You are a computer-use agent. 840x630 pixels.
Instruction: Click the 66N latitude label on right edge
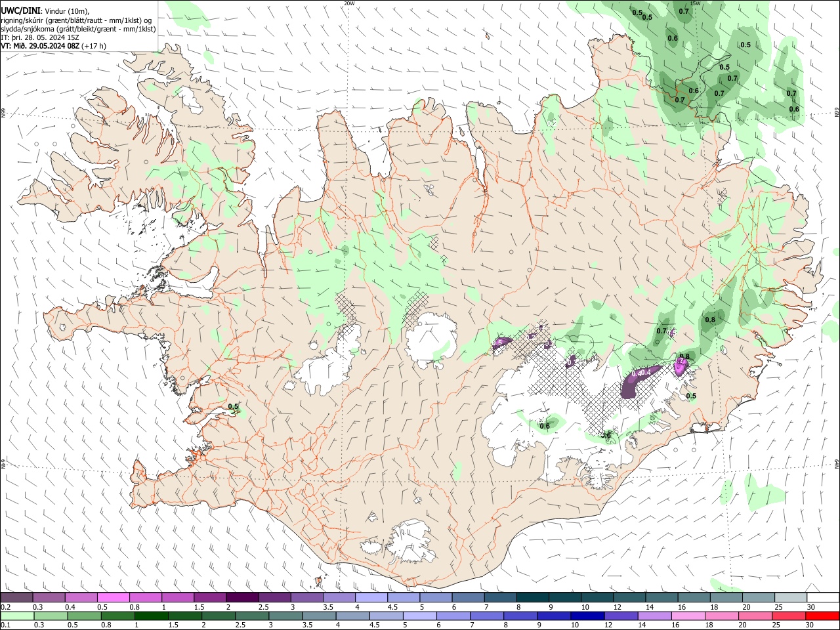point(836,112)
